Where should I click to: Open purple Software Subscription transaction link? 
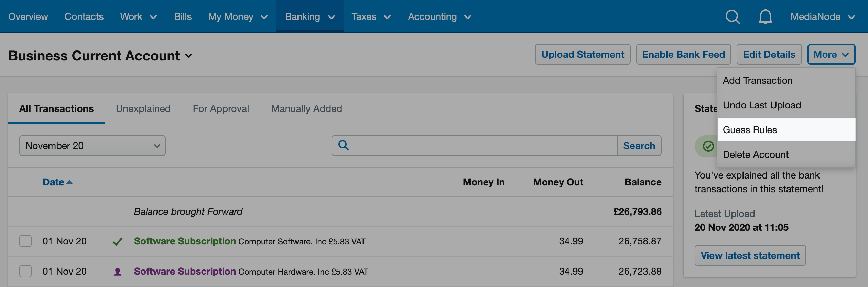pyautogui.click(x=185, y=271)
